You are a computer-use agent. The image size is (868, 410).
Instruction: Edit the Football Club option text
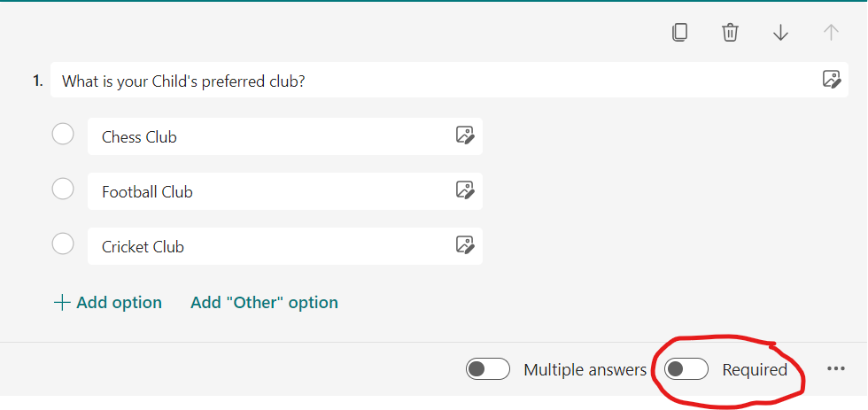(266, 191)
